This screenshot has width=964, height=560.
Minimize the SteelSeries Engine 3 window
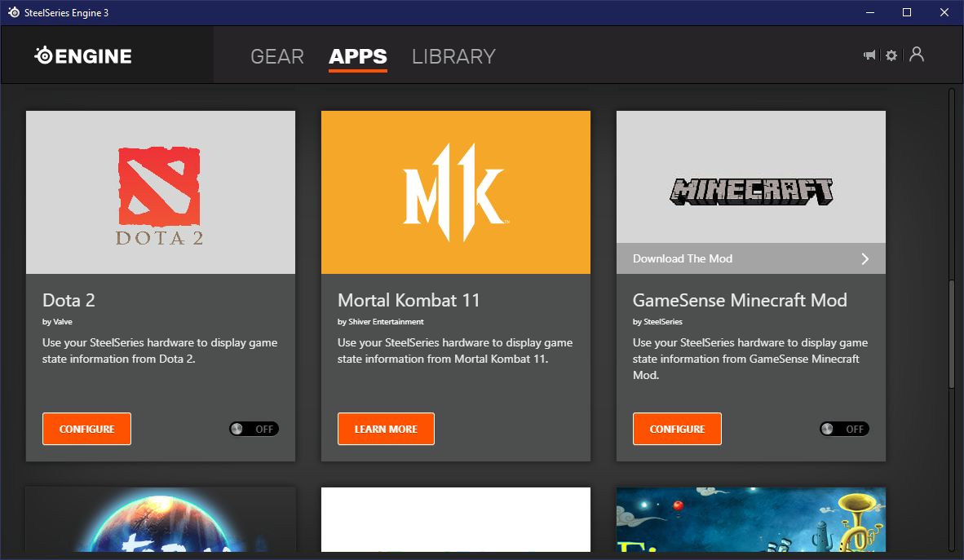pos(870,12)
